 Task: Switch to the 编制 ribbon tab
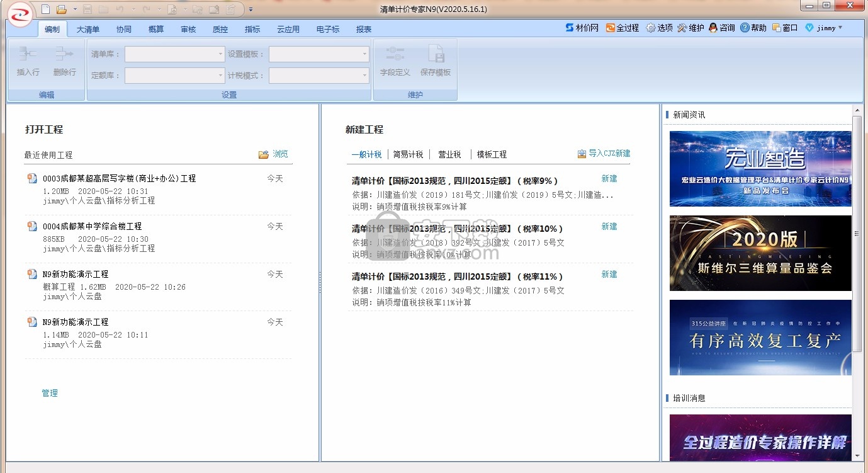click(52, 29)
